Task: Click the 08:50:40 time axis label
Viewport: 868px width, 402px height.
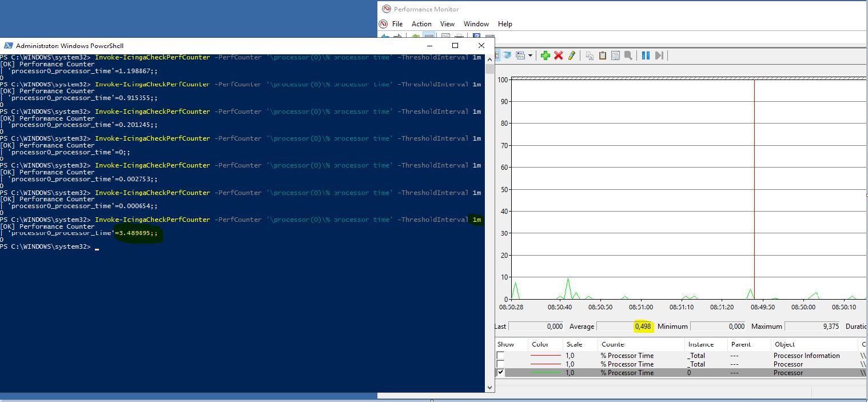Action: (560, 307)
